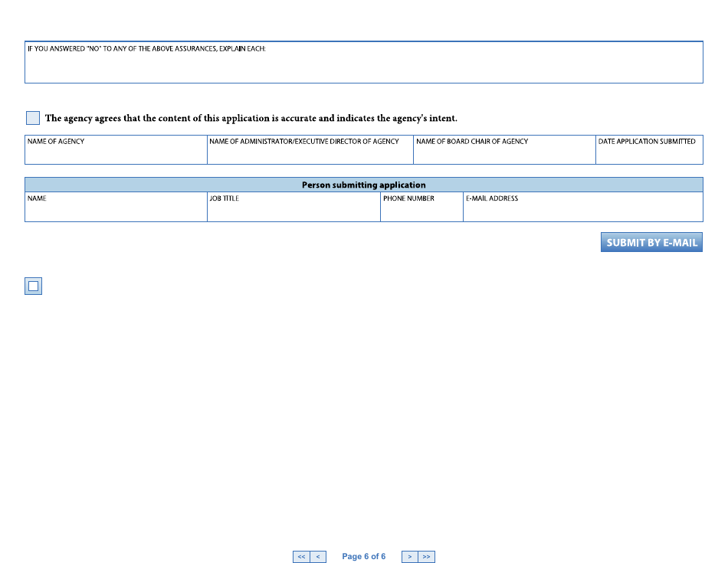Click the first-page navigation icon

point(300,556)
